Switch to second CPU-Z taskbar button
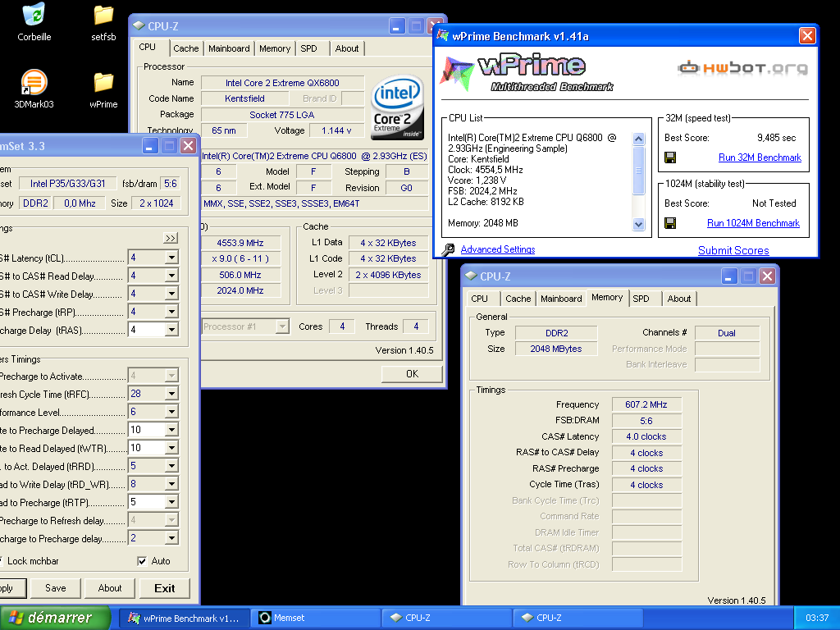The image size is (840, 630). click(577, 618)
